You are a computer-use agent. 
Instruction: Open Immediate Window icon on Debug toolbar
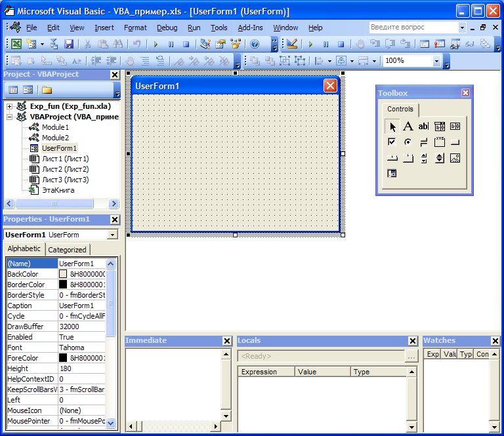coord(440,44)
